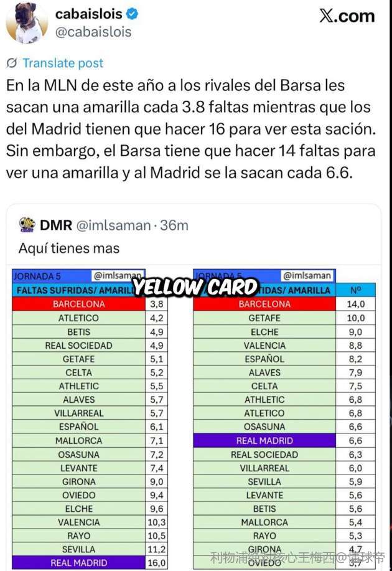Click the YELLOW CARD caption overlay
Viewport: 392px width, 571px height.
point(196,287)
